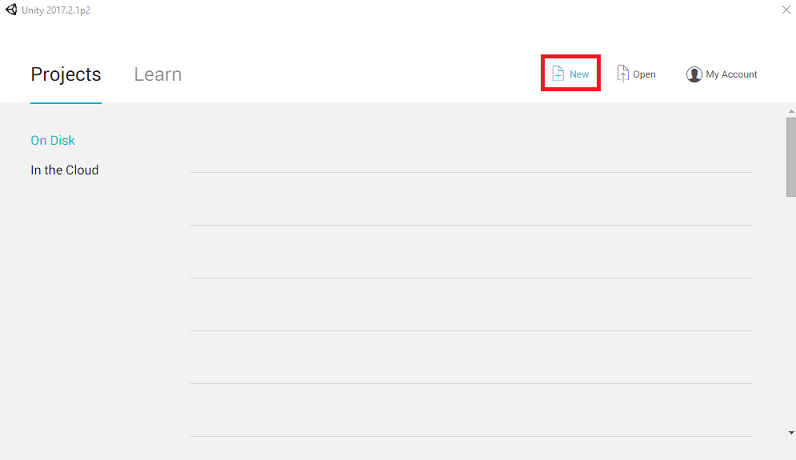Click the Unity logo in title bar
Image resolution: width=796 pixels, height=460 pixels.
(11, 9)
